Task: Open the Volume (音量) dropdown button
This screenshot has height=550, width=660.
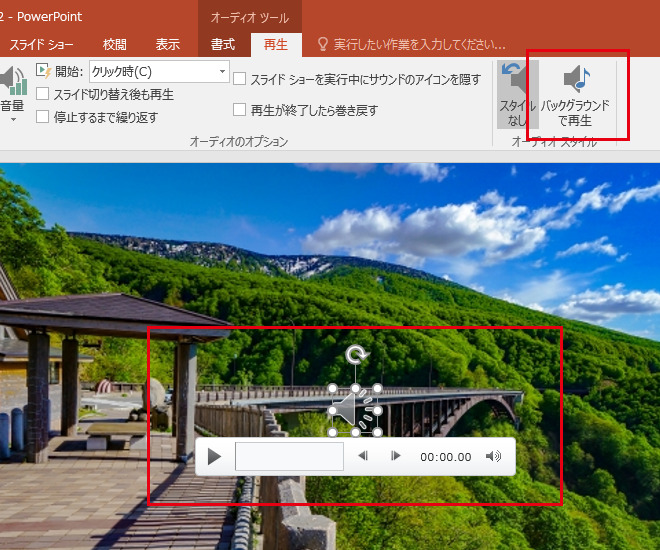Action: point(13,94)
